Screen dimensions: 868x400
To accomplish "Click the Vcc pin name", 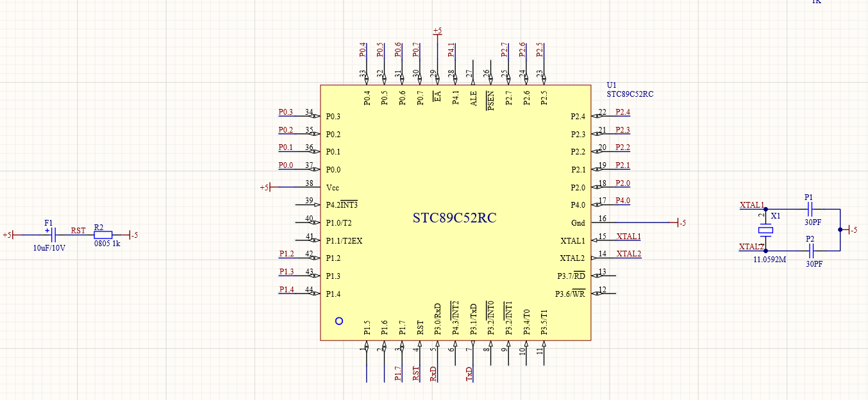I will [332, 188].
